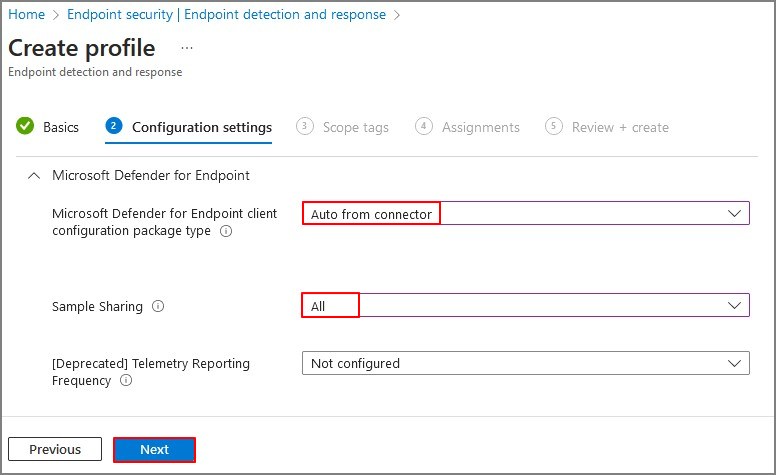Image resolution: width=776 pixels, height=475 pixels.
Task: Click the info icon beside configuration package type
Action: (226, 231)
